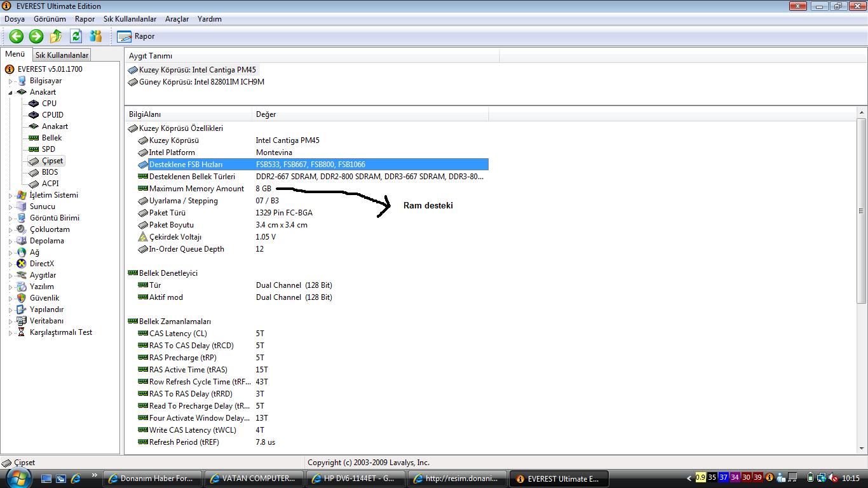Show hidden tray icons arrow
The width and height of the screenshot is (868, 488).
pos(689,478)
